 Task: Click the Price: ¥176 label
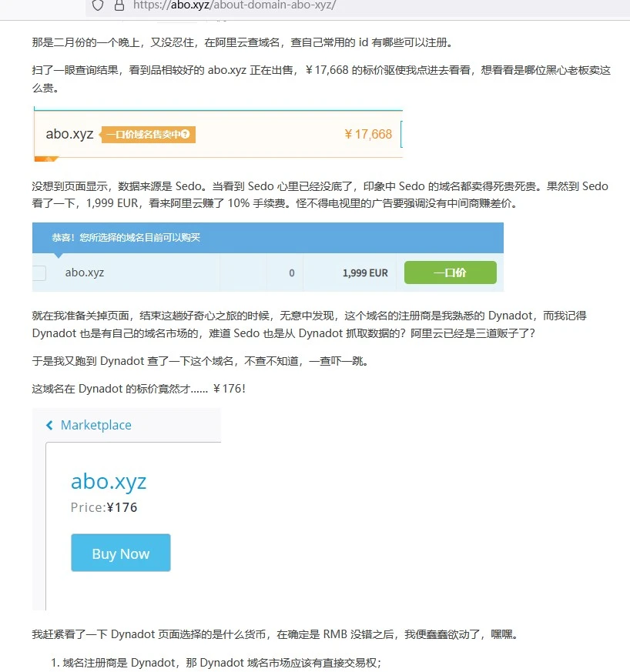(x=104, y=507)
